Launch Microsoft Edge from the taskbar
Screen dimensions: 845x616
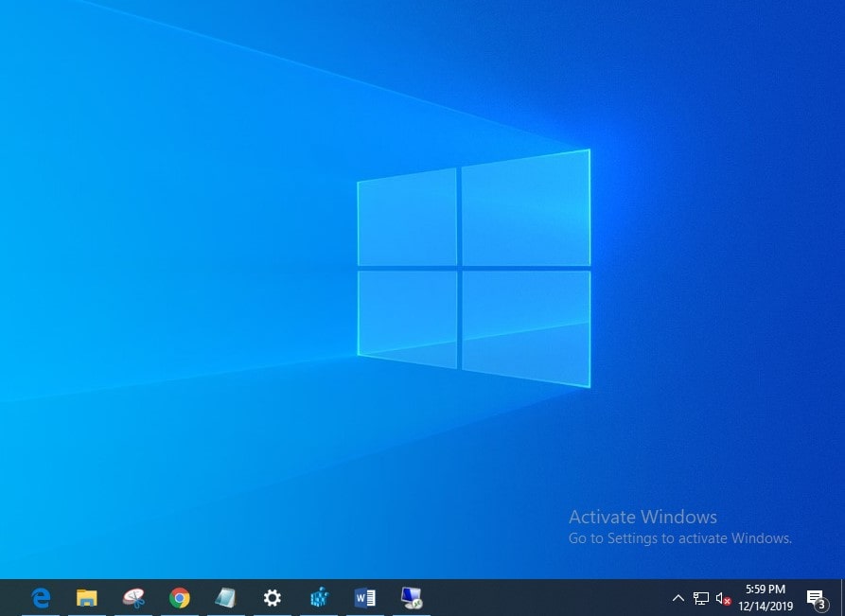[x=40, y=598]
